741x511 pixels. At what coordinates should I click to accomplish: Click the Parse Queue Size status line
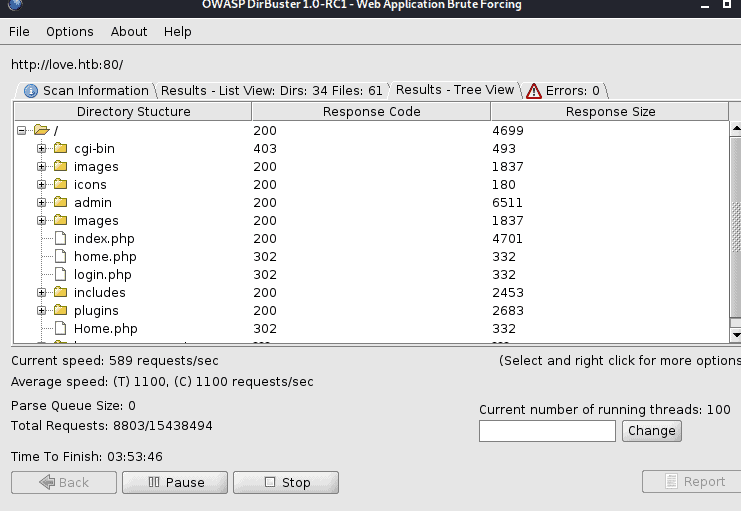(73, 406)
